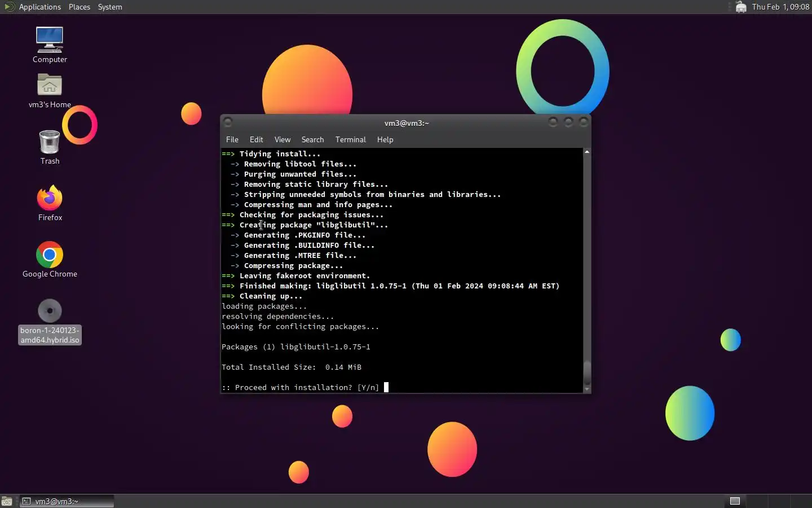Image resolution: width=812 pixels, height=508 pixels.
Task: Open the terminal Search menu
Action: pyautogui.click(x=312, y=139)
